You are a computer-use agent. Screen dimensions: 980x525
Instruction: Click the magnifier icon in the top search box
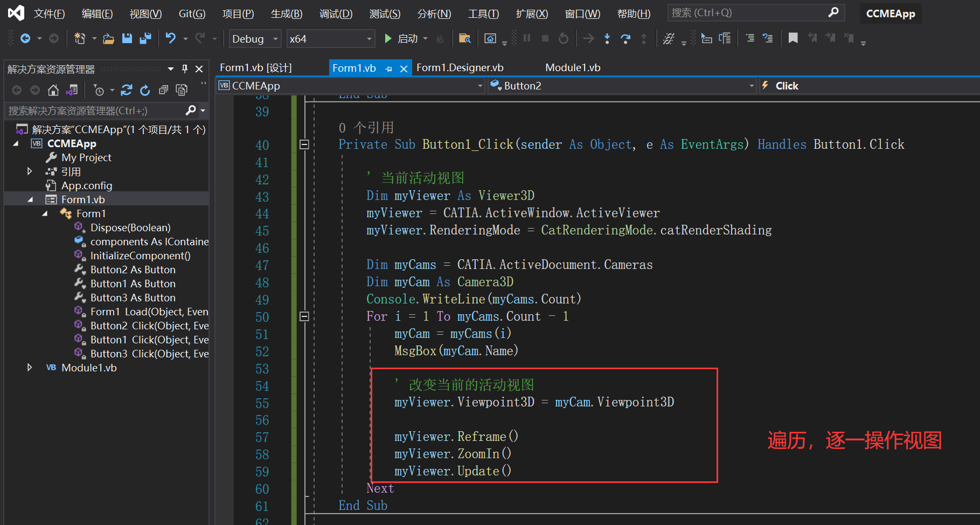[833, 12]
